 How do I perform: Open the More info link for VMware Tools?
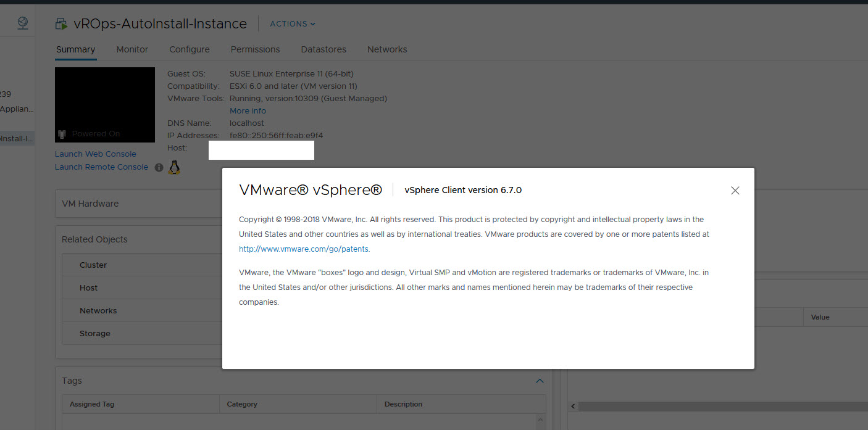pos(248,111)
